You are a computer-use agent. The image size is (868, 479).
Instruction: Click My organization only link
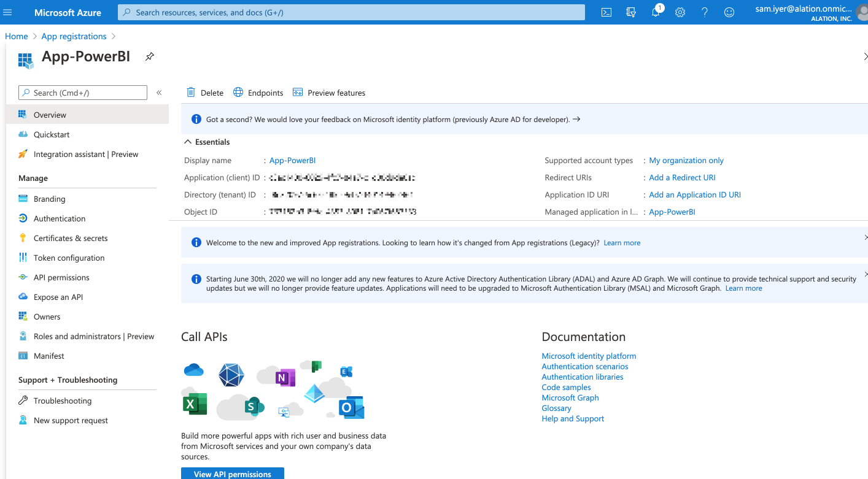[x=686, y=160]
